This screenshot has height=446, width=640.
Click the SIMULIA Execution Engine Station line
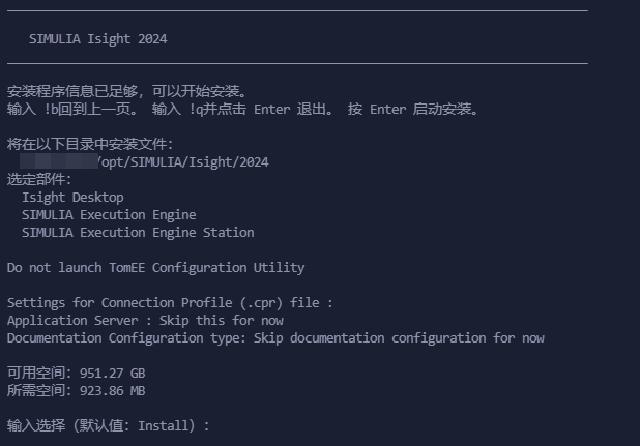[138, 233]
